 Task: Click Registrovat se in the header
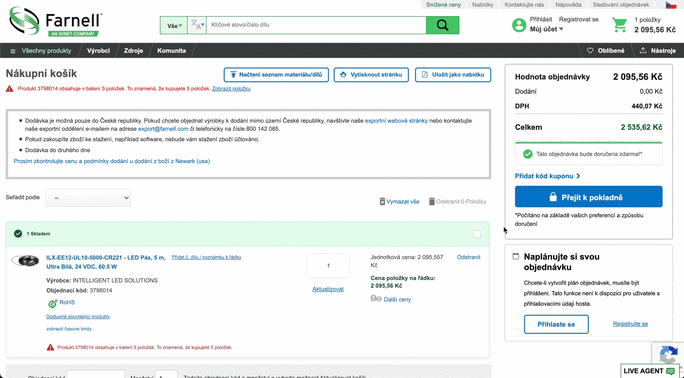[x=578, y=20]
